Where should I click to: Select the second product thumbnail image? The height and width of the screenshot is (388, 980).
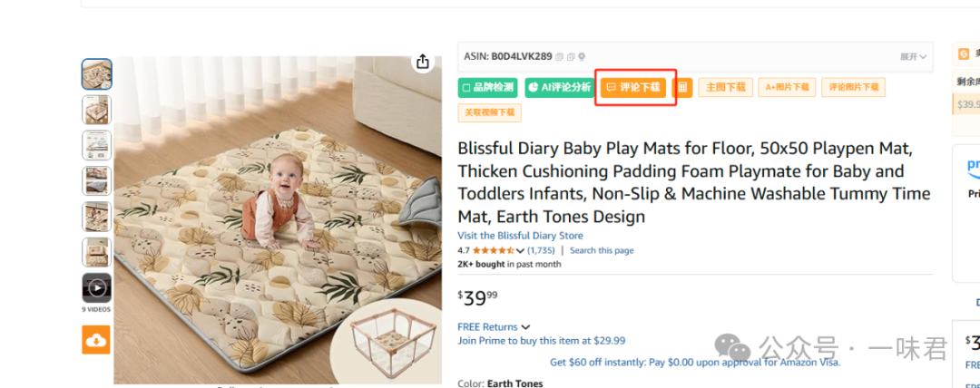coord(97,110)
